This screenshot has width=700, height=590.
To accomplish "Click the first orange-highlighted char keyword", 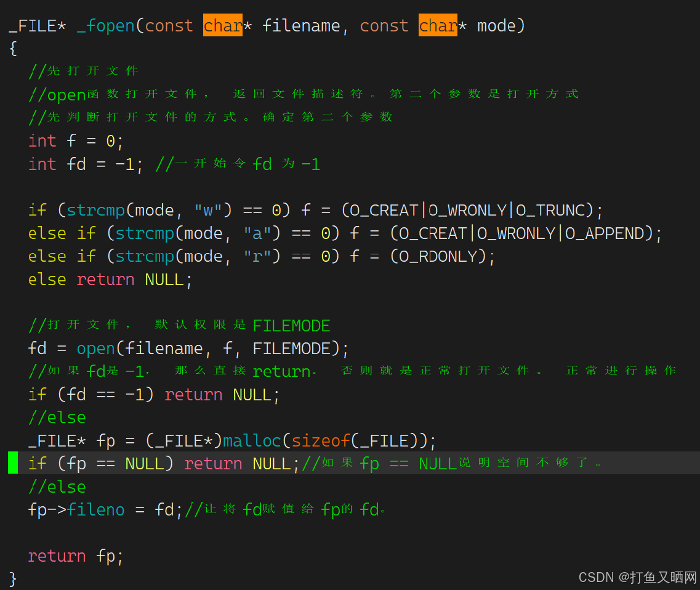I will (222, 25).
